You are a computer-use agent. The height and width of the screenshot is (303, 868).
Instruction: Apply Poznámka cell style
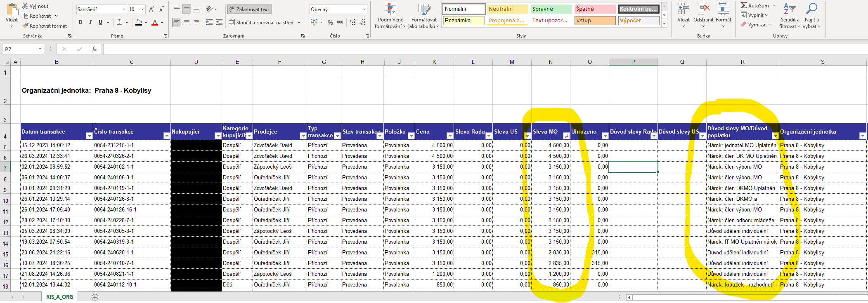[x=464, y=20]
